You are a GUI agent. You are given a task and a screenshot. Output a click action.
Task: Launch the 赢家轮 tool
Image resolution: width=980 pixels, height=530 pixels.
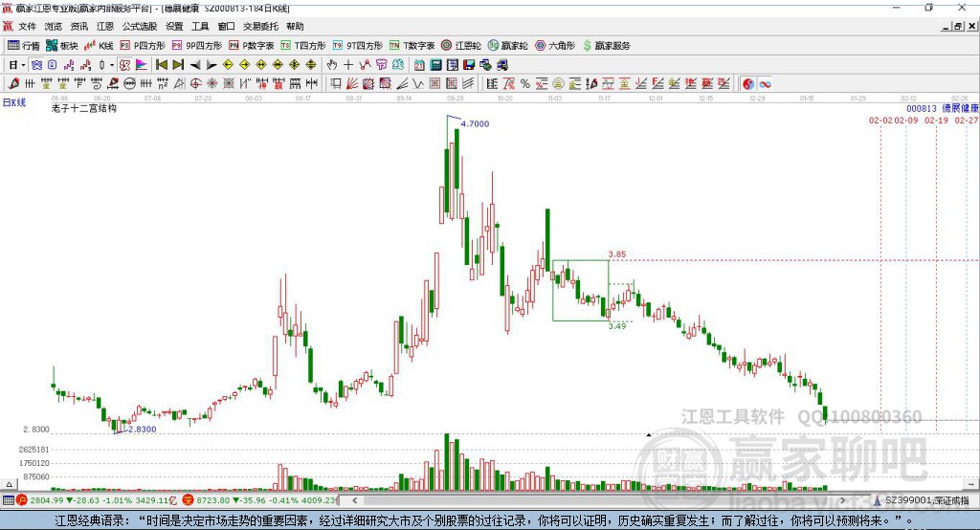(x=508, y=46)
